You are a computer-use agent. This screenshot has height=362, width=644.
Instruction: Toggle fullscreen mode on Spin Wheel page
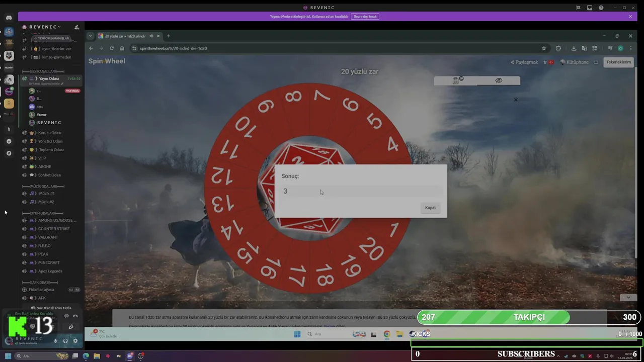(x=596, y=62)
